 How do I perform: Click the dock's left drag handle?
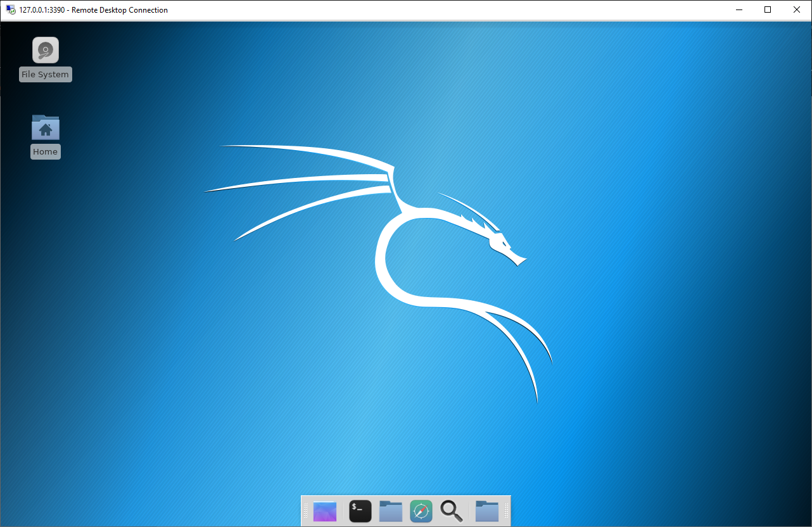tap(307, 511)
